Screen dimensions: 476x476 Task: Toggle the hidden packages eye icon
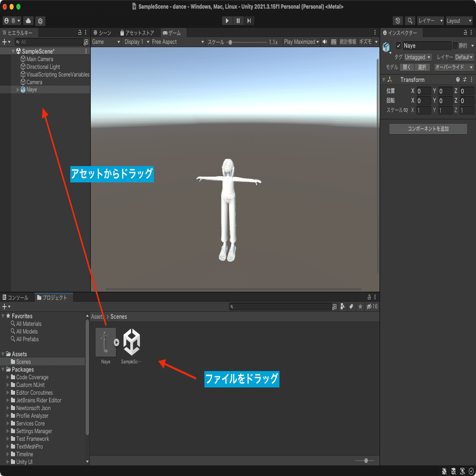point(372,307)
